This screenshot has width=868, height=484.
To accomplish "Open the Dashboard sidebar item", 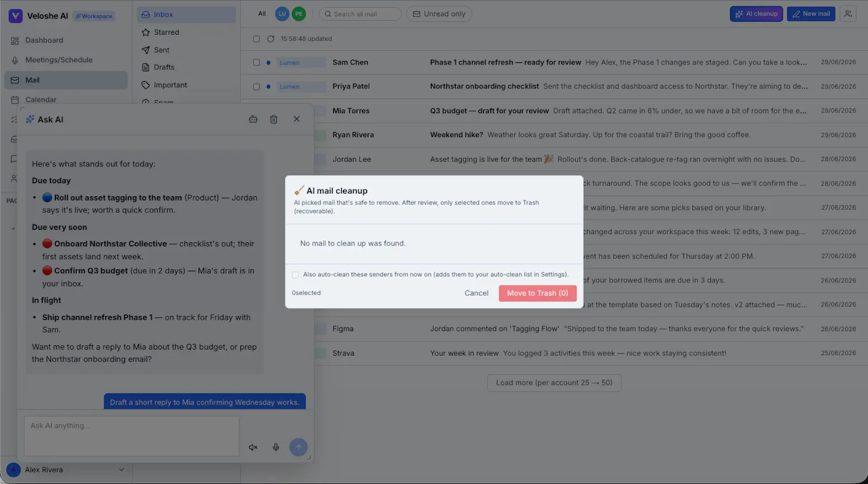I will (x=65, y=40).
